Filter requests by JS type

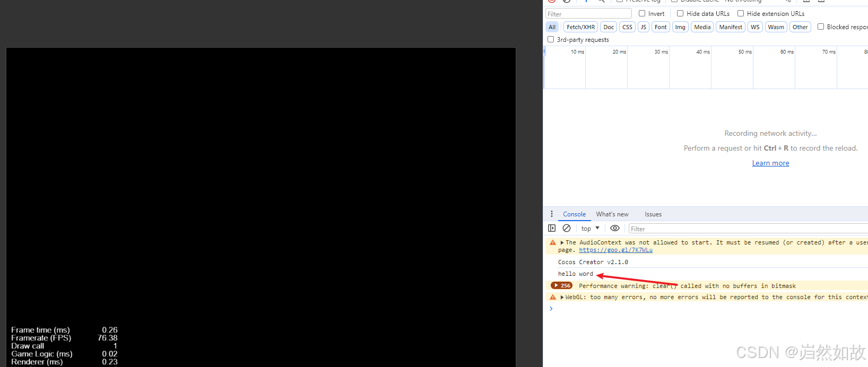(644, 27)
